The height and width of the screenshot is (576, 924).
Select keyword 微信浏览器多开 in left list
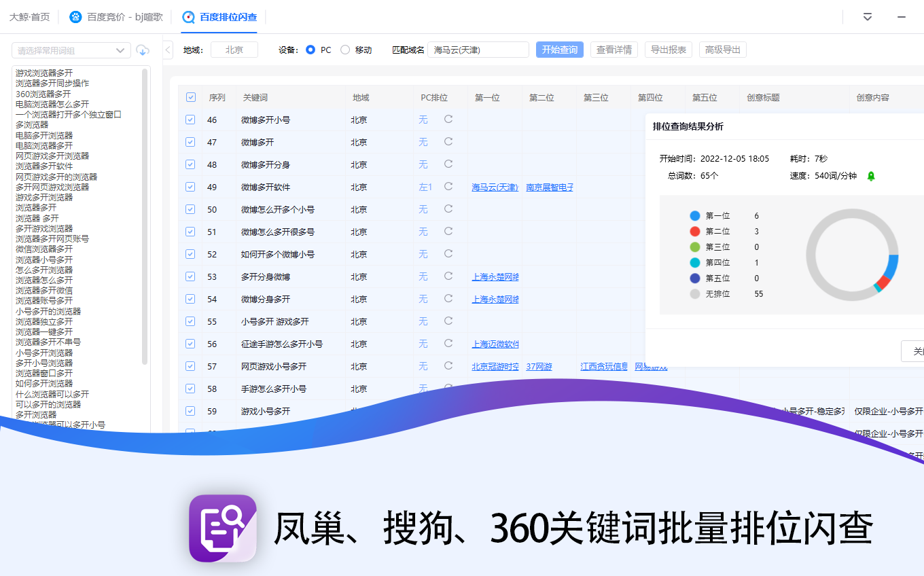pyautogui.click(x=44, y=249)
